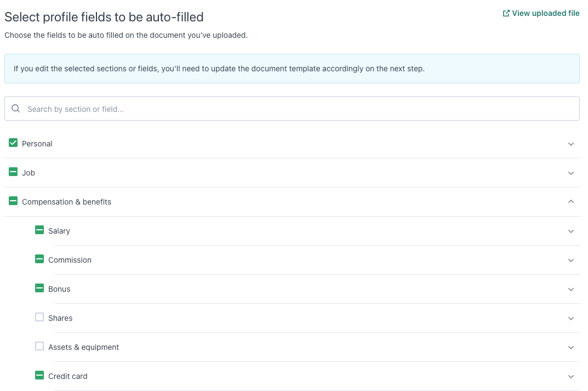Expand the Credit card subsection

coord(570,376)
